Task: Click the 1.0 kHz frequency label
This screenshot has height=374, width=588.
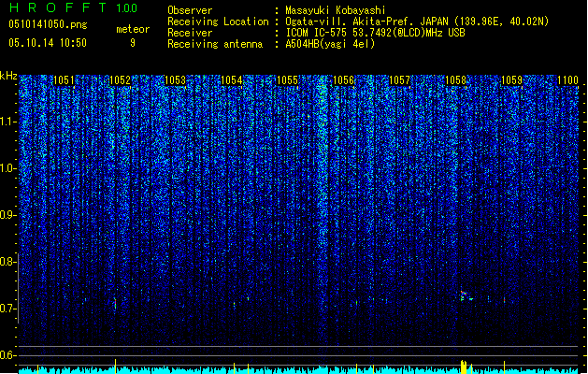Action: tap(8, 168)
